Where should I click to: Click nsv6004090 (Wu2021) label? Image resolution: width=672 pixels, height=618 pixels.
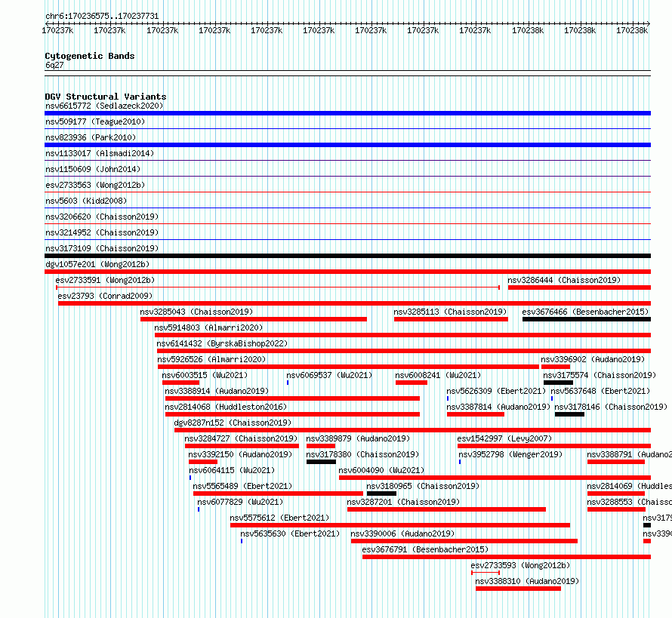point(381,470)
